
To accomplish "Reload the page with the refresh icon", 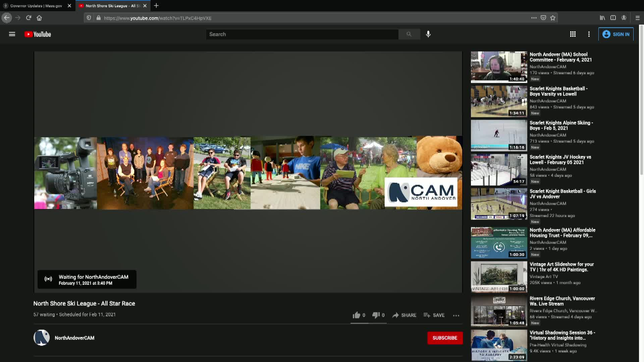I will [x=29, y=18].
